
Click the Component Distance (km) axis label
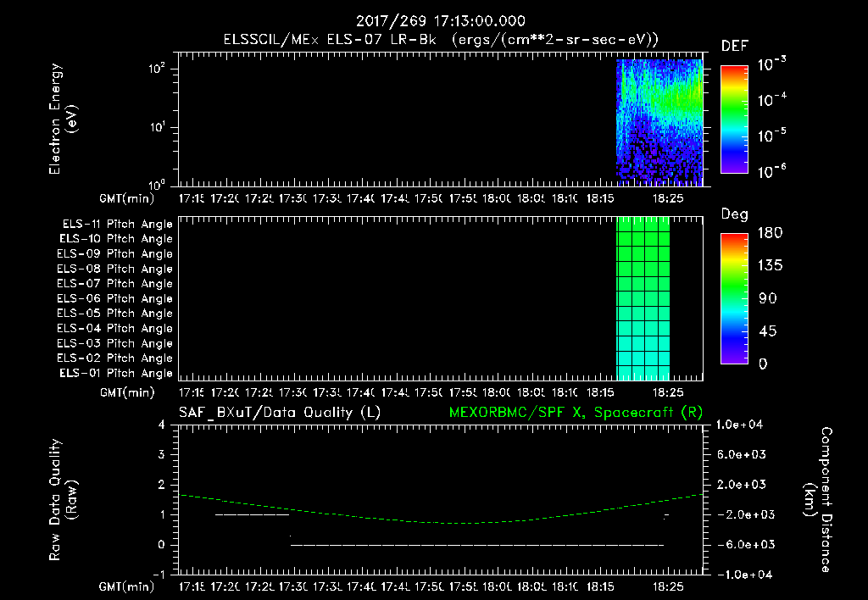(818, 500)
